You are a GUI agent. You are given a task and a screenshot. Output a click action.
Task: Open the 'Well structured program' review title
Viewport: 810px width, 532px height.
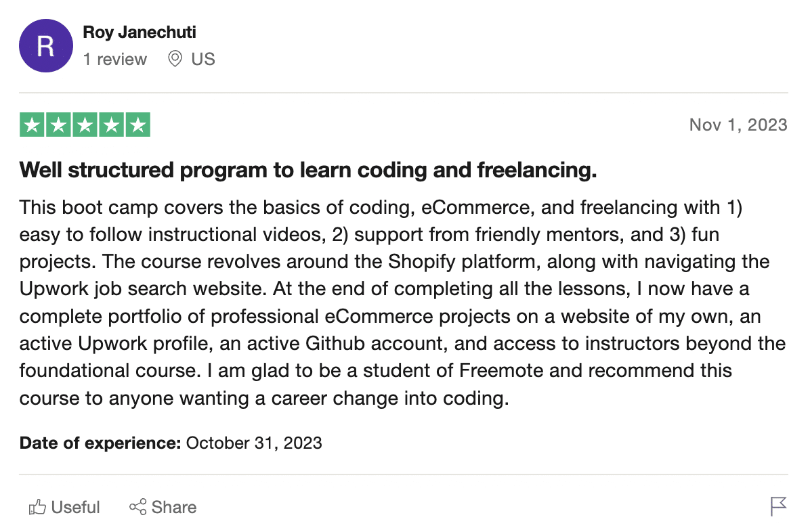point(308,170)
